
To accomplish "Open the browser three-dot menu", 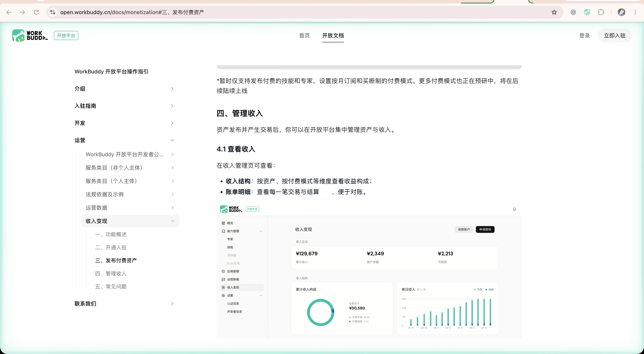I will [635, 12].
